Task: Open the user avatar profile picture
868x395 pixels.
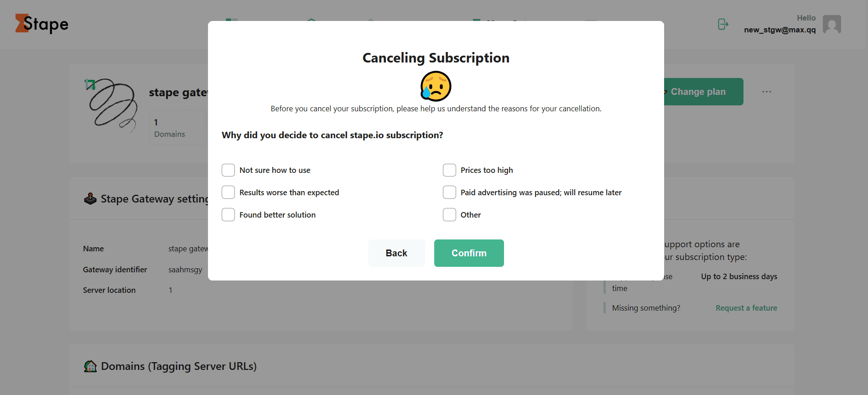Action: click(832, 24)
